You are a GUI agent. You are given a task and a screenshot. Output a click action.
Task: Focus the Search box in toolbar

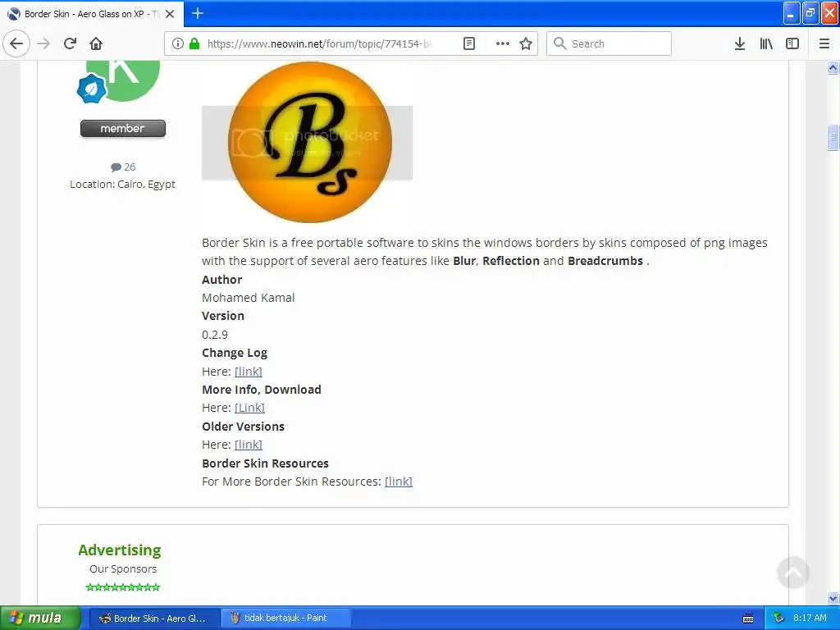click(609, 43)
